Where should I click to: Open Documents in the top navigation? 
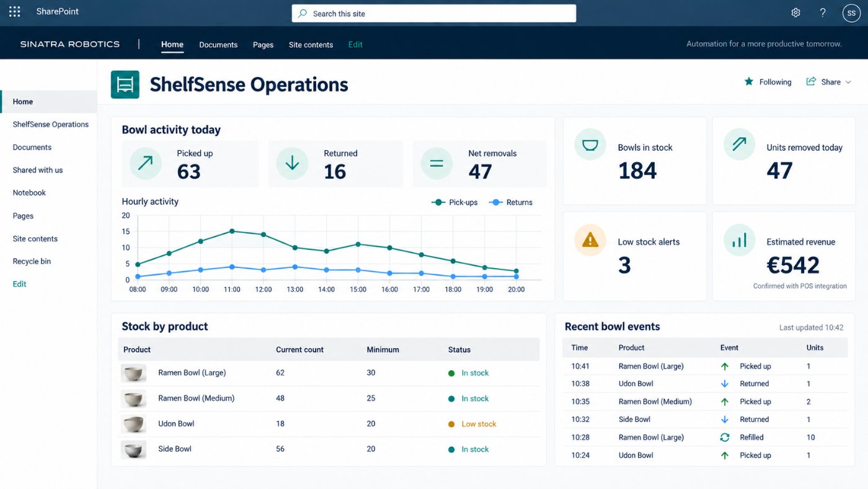(218, 45)
